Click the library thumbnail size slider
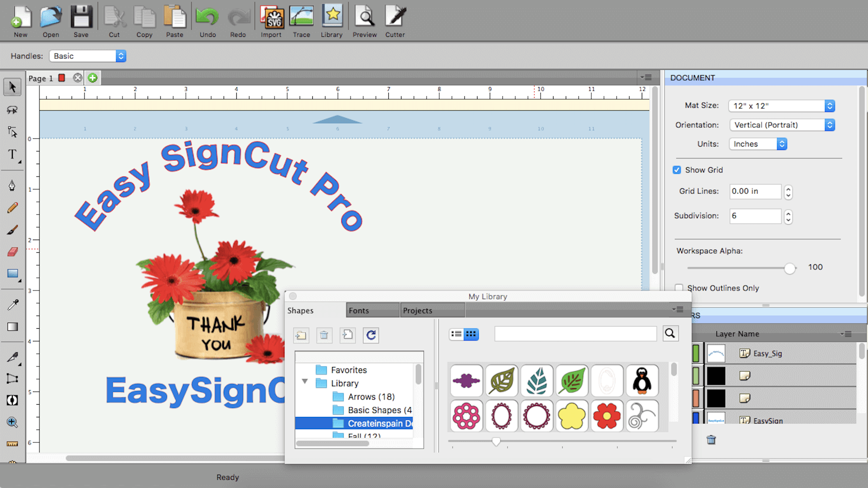Image resolution: width=868 pixels, height=488 pixels. click(496, 441)
